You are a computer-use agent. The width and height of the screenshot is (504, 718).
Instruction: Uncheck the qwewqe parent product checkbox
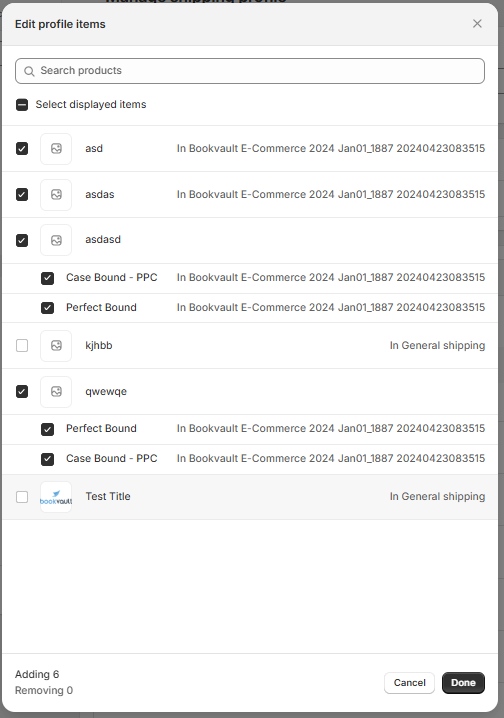click(22, 392)
